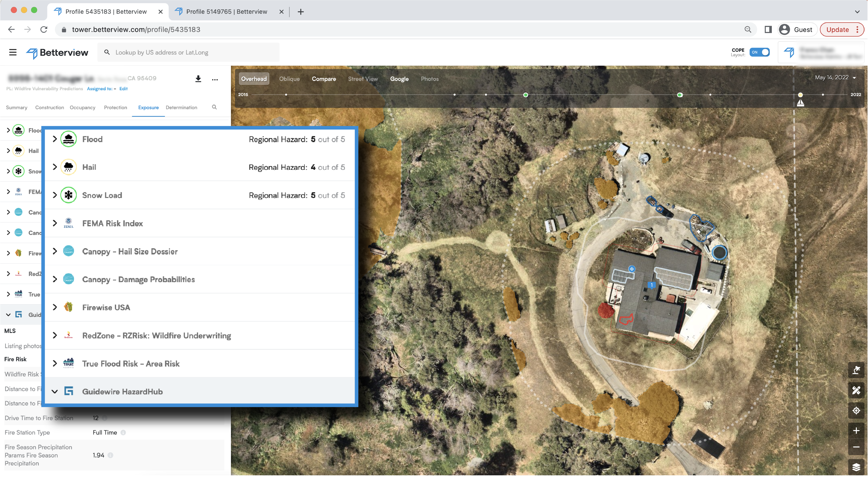Click the FEMA Risk Index icon
The height and width of the screenshot is (480, 868).
pyautogui.click(x=68, y=223)
